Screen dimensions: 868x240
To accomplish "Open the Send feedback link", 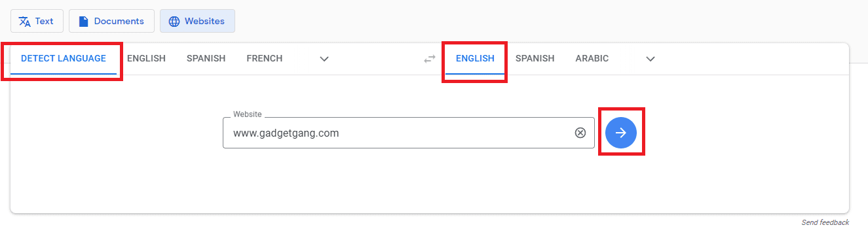I will coord(825,222).
